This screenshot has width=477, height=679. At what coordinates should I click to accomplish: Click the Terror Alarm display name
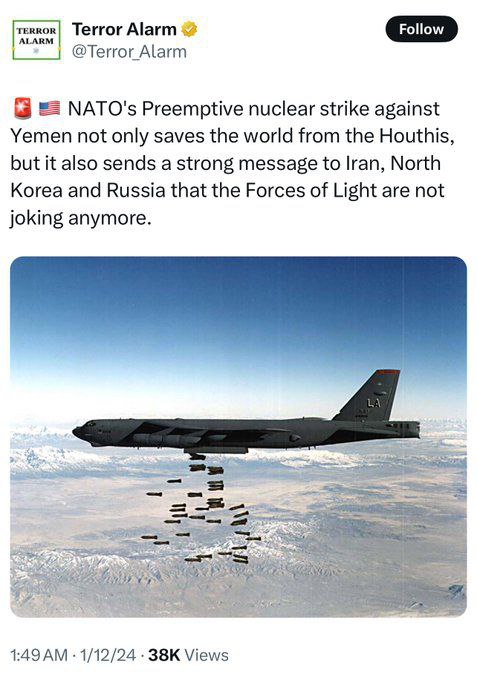point(124,29)
